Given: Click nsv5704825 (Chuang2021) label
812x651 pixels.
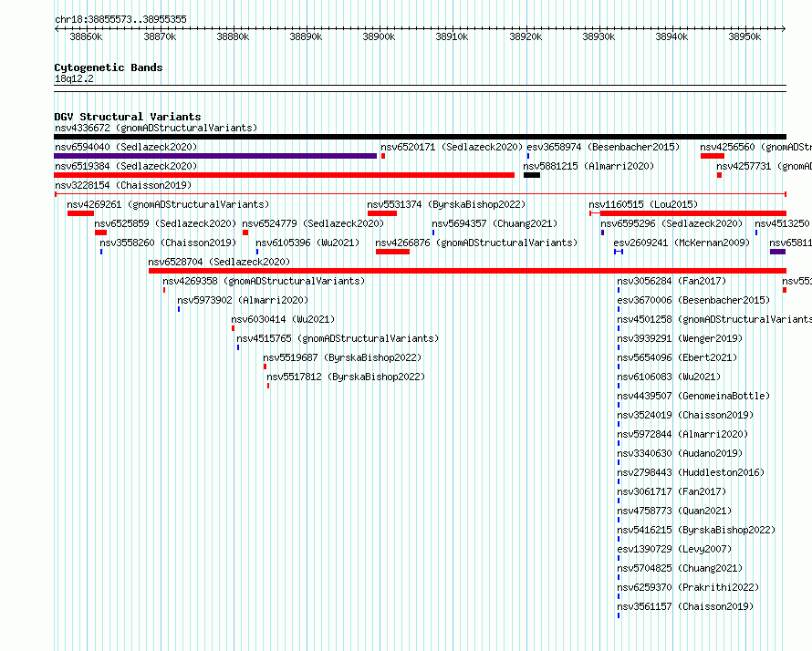Looking at the screenshot, I should tap(680, 568).
